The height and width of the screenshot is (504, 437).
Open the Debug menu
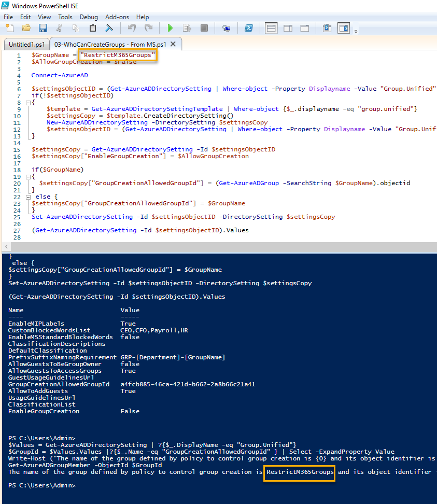pos(89,17)
